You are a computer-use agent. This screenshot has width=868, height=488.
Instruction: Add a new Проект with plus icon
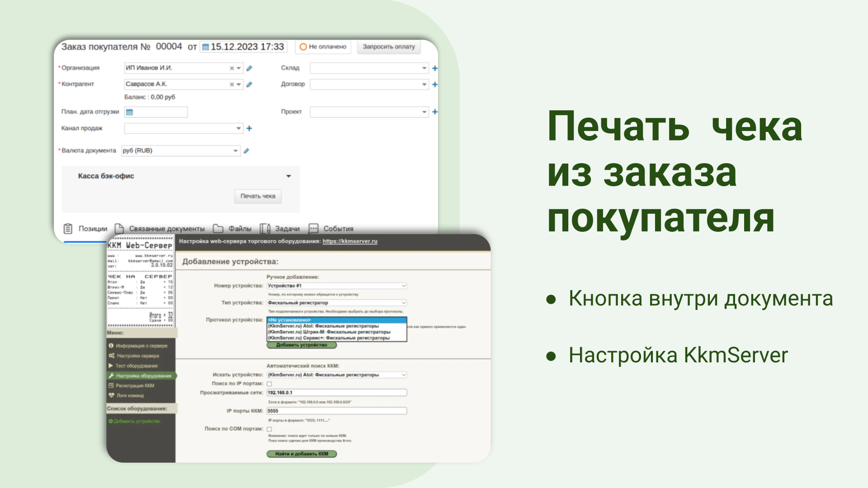(x=435, y=112)
